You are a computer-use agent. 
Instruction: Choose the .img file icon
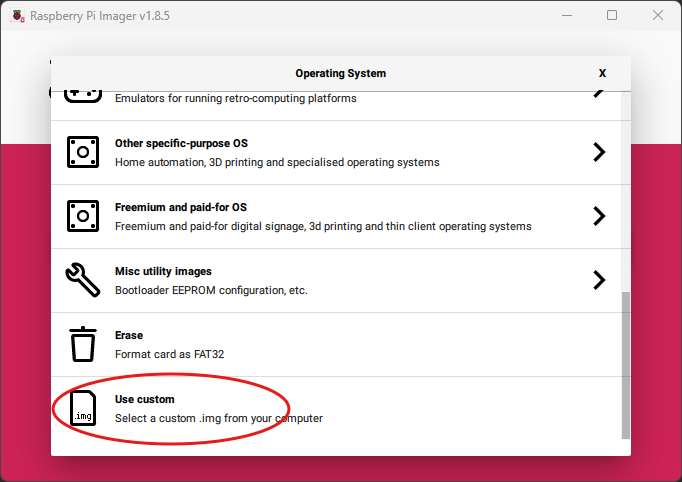point(83,408)
